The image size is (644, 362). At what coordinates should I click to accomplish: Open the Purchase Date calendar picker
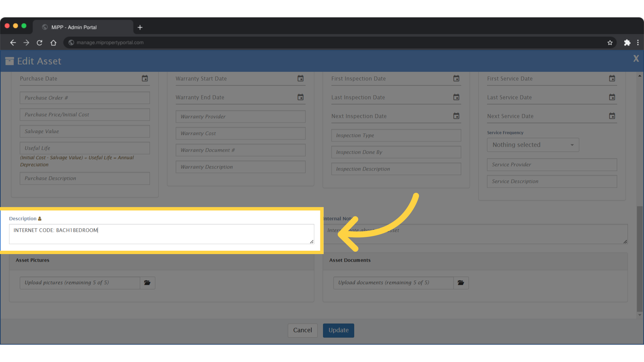(145, 78)
